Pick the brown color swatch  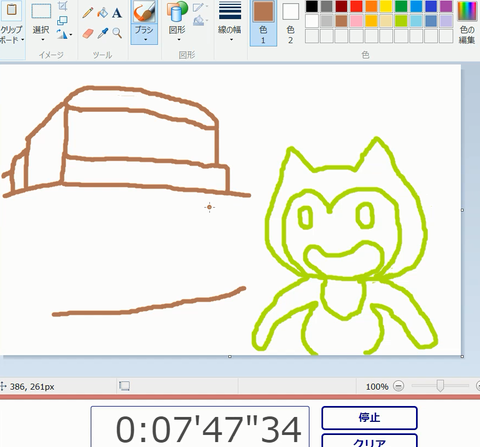point(341,21)
